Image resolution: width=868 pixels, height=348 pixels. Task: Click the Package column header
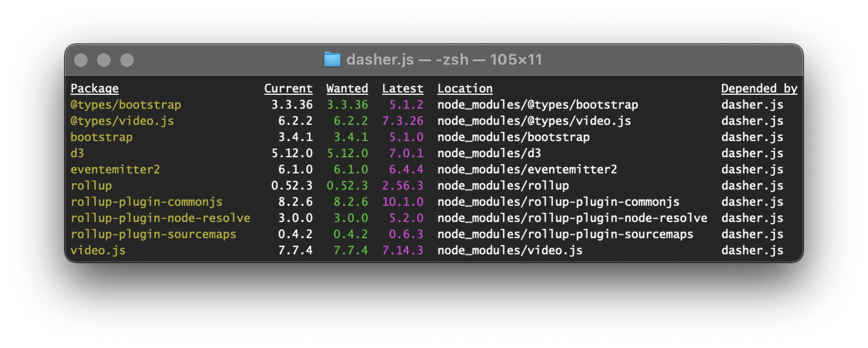coord(95,88)
